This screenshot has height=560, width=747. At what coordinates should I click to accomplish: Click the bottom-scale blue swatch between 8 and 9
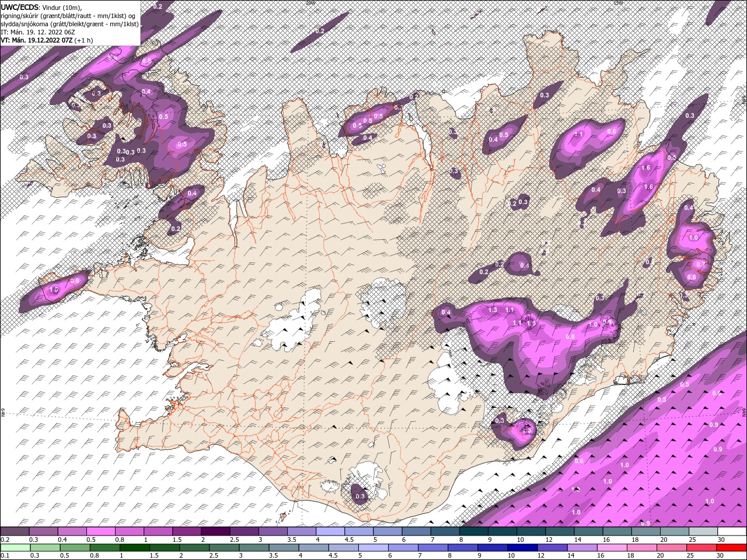[463, 548]
